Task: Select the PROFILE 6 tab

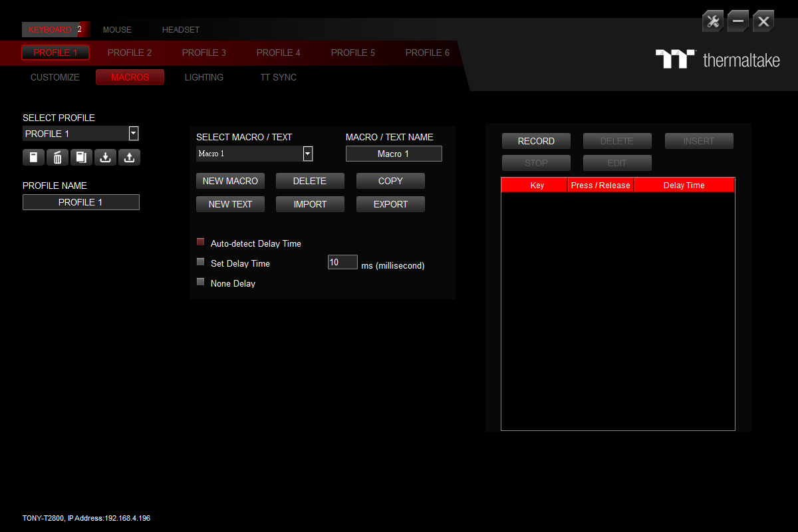Action: (x=428, y=53)
